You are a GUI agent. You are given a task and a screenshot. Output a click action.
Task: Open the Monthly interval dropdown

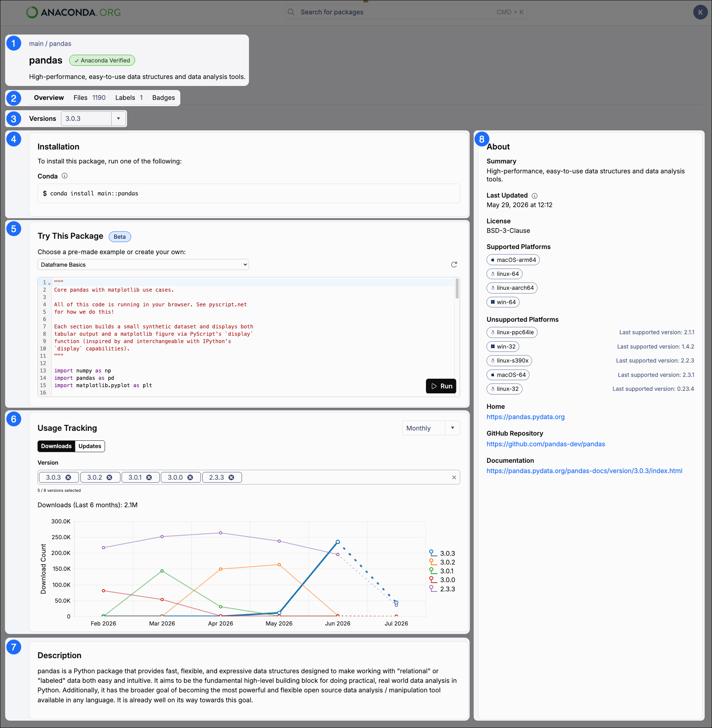[x=430, y=428]
